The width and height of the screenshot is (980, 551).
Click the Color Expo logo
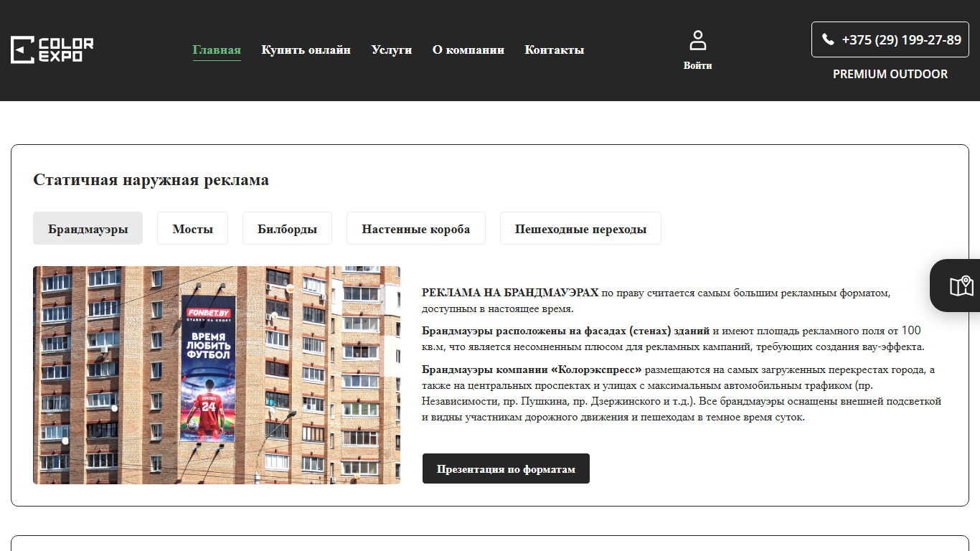pos(52,50)
